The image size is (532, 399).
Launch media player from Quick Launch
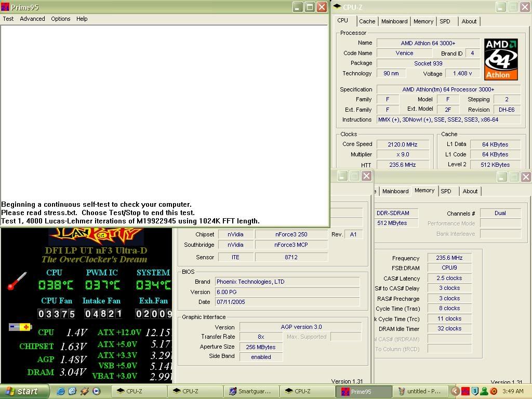coord(96,391)
